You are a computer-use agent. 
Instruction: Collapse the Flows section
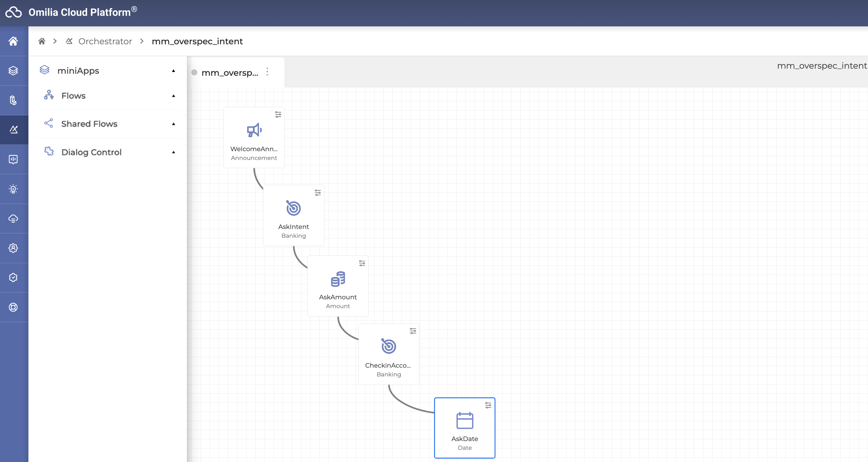173,96
